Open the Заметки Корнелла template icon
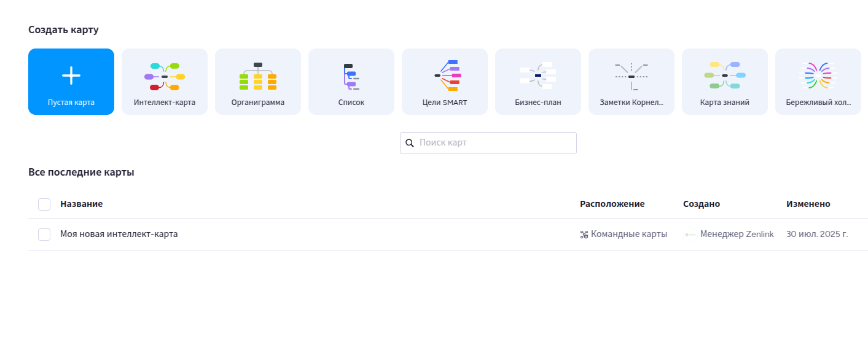Screen dimensions: 868x342 (631, 76)
